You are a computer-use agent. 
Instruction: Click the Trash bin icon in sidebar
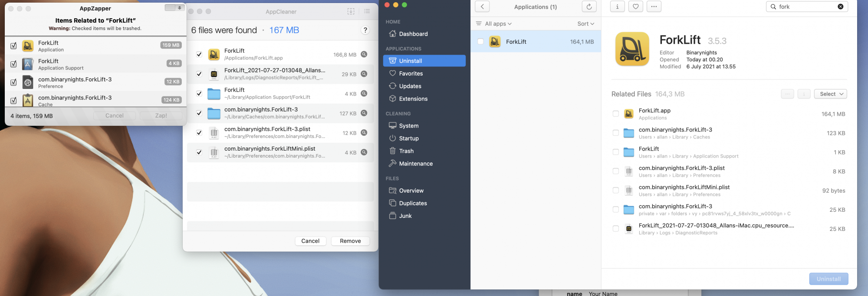tap(392, 151)
